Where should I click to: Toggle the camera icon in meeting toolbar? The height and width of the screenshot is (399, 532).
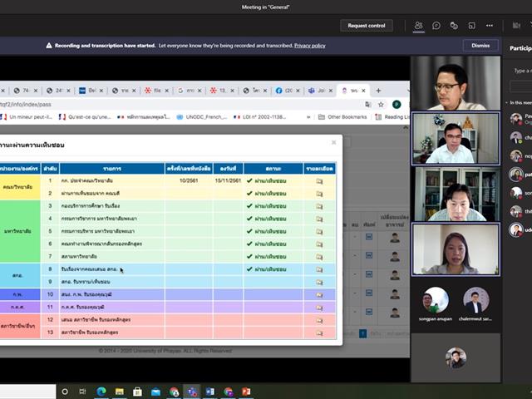click(x=516, y=26)
